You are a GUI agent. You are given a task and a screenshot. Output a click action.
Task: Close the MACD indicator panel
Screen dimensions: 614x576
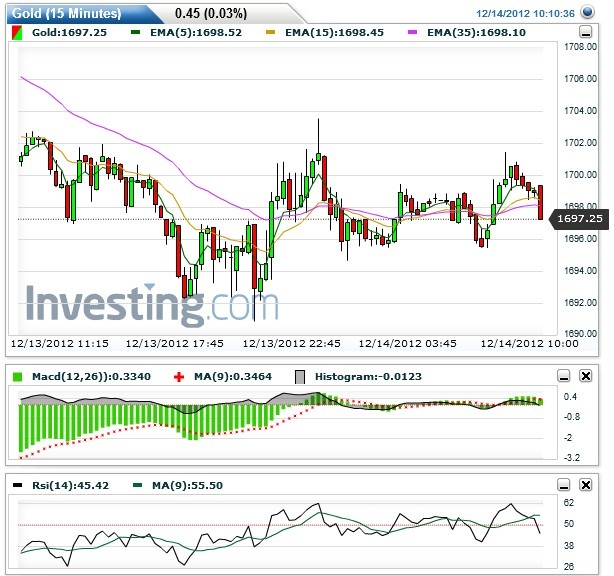click(586, 376)
